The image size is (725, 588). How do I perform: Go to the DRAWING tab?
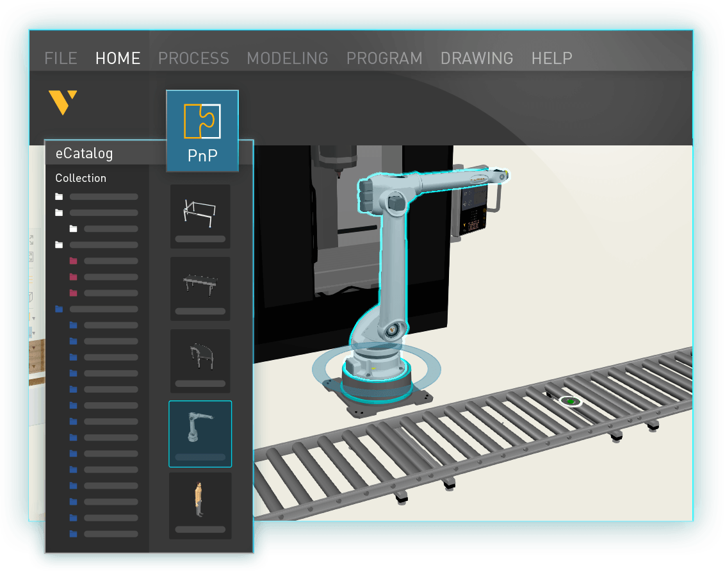[x=477, y=58]
